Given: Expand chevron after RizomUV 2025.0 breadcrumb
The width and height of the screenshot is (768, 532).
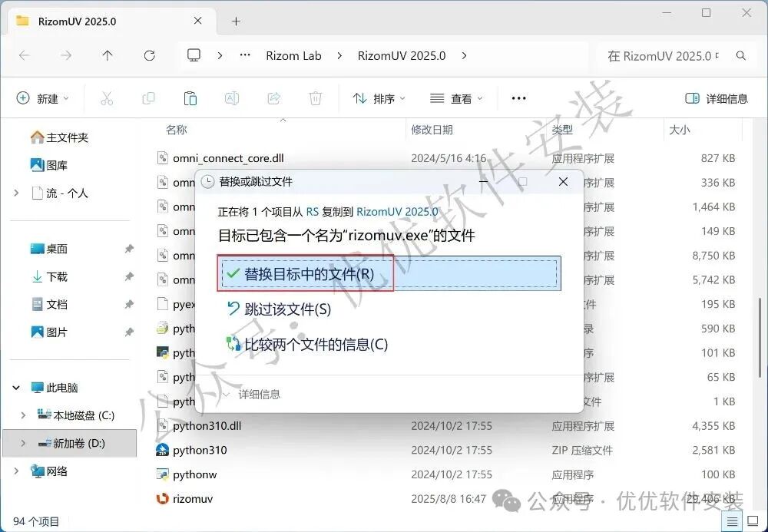Looking at the screenshot, I should tap(464, 56).
